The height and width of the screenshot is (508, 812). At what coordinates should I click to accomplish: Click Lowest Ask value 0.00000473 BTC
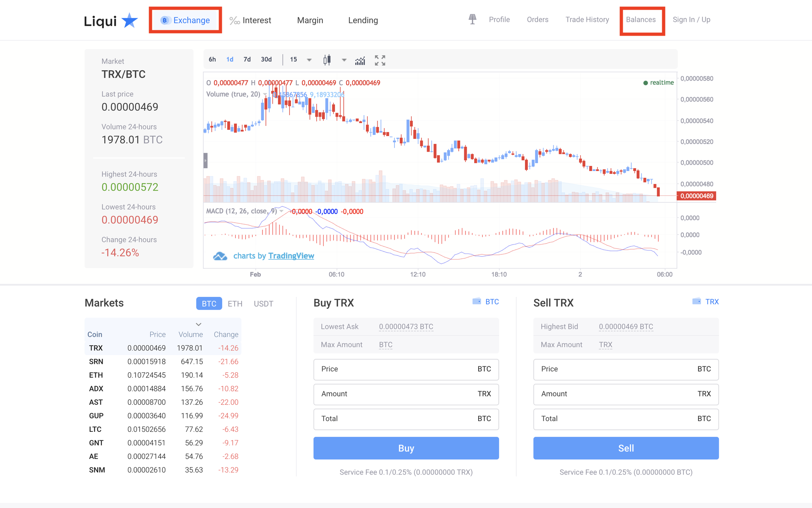(x=406, y=327)
